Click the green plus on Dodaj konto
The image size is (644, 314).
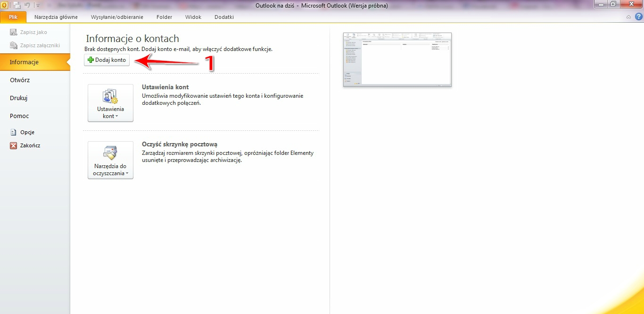point(91,60)
